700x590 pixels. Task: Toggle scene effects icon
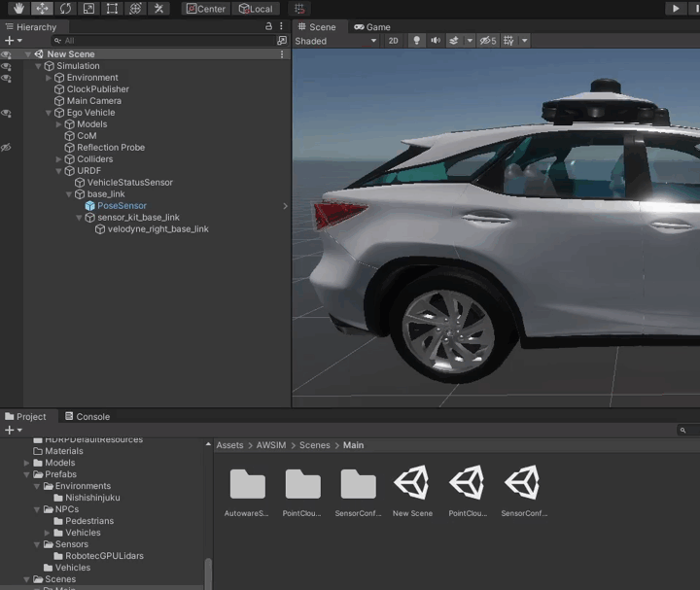454,41
